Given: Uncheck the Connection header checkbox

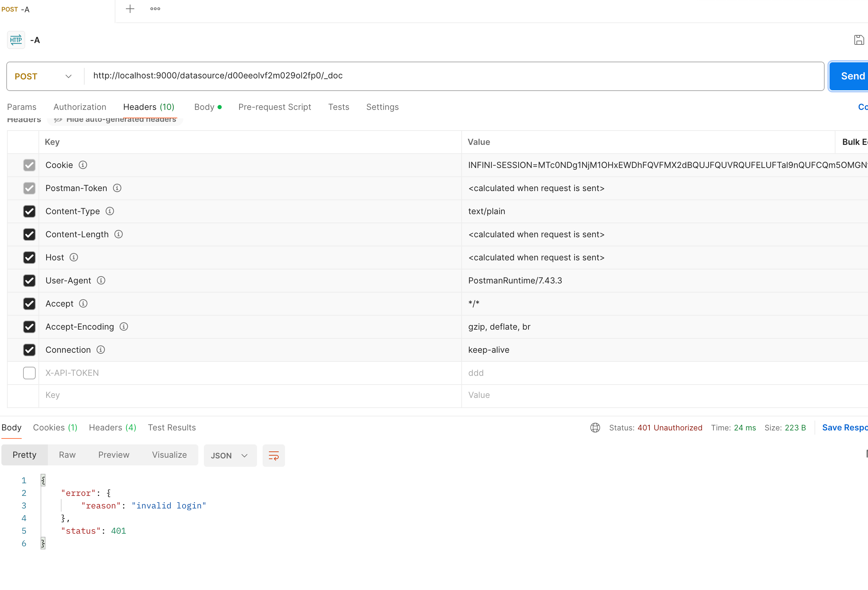Looking at the screenshot, I should tap(29, 350).
